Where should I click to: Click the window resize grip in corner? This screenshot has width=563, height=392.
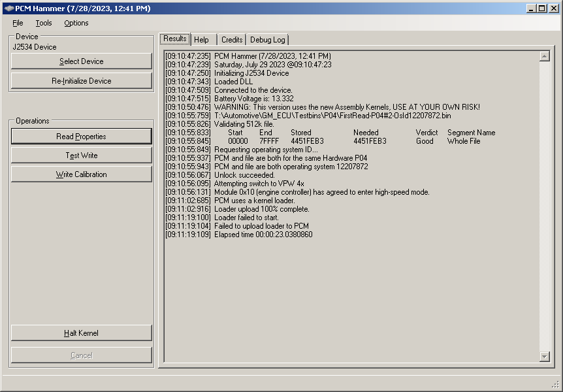coord(555,385)
